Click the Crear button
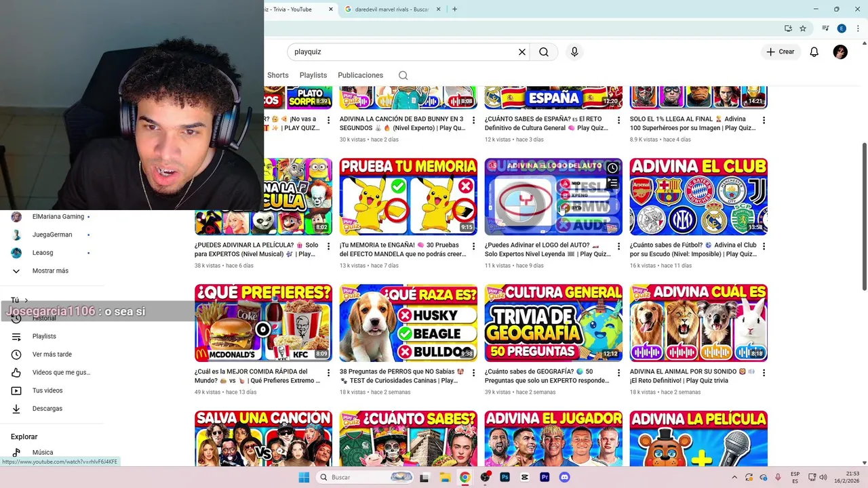 click(x=781, y=52)
